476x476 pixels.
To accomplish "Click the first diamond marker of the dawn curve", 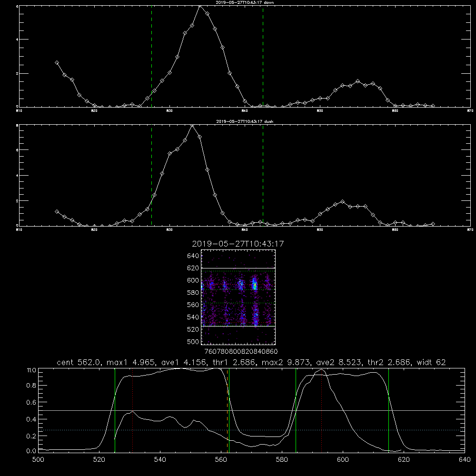I will tap(57, 62).
